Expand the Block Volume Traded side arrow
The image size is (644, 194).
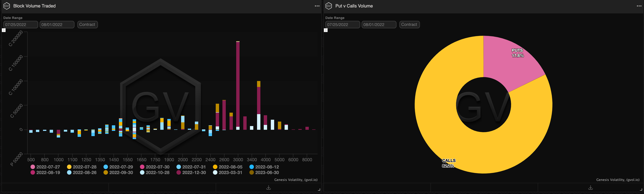tap(4, 30)
